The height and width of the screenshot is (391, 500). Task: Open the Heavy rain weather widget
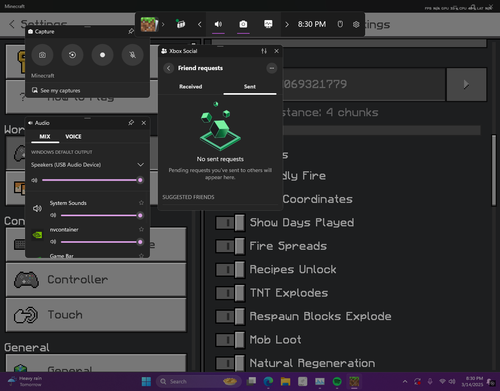(x=25, y=381)
